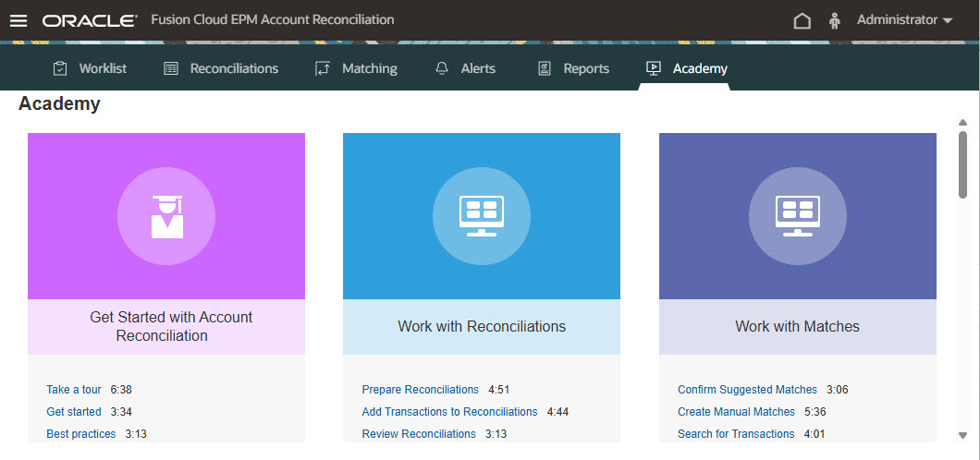The width and height of the screenshot is (980, 460).
Task: Open the hamburger navigator menu
Action: pos(18,20)
